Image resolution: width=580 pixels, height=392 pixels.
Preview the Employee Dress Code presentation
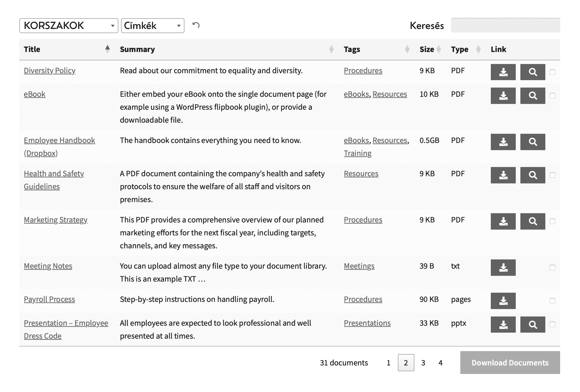click(x=532, y=324)
